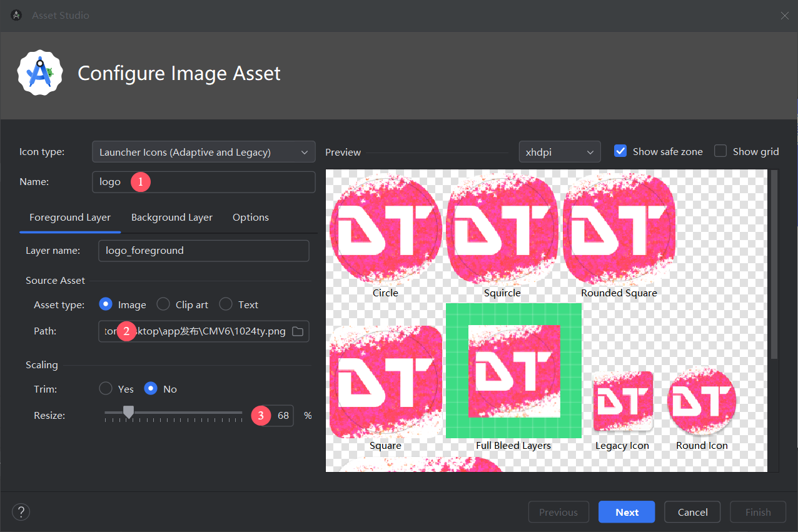Viewport: 798px width, 532px height.
Task: Click the Resize slider handle
Action: pyautogui.click(x=128, y=412)
